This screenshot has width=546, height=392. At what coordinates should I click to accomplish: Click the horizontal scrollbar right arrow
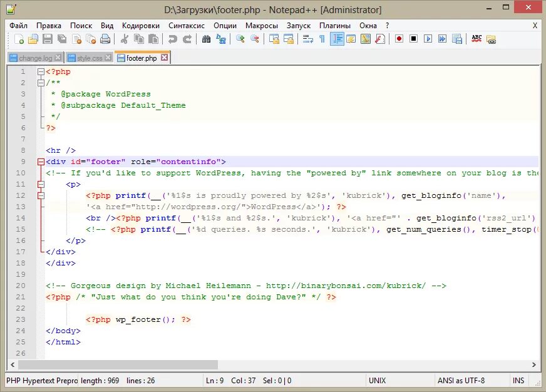point(534,365)
